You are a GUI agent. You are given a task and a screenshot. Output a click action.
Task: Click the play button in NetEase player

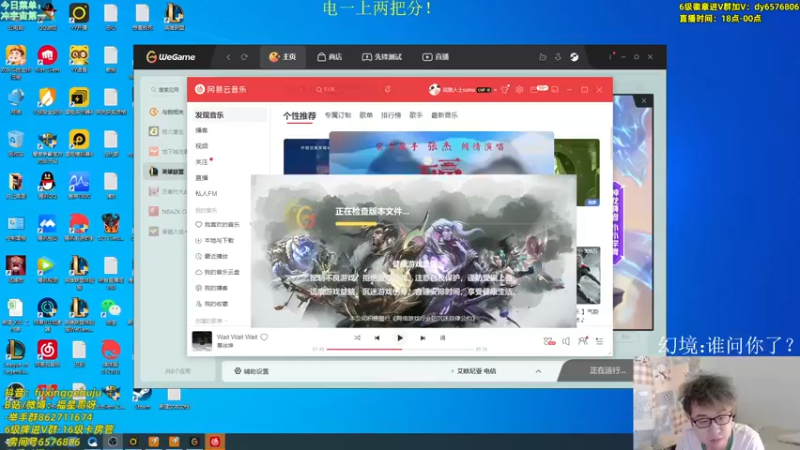point(400,338)
